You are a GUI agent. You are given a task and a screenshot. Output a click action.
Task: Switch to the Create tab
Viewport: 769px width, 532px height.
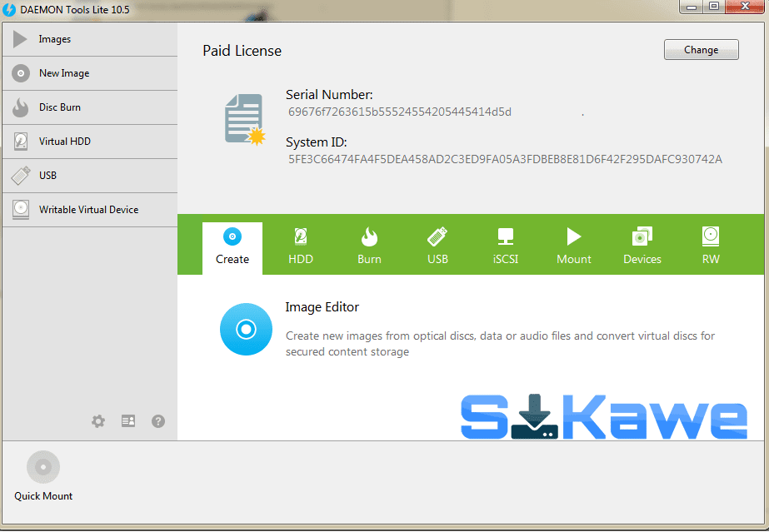(x=232, y=247)
